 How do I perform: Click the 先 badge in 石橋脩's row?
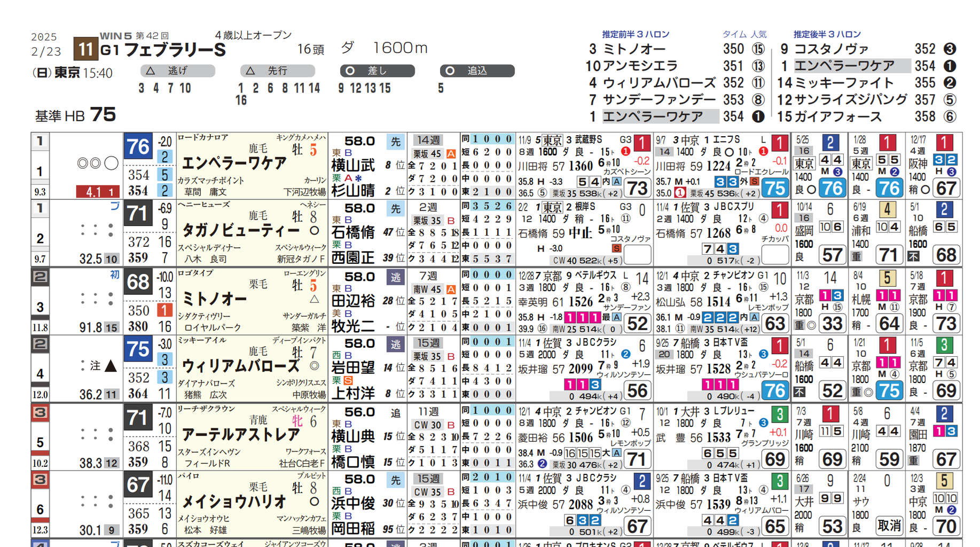tap(395, 209)
